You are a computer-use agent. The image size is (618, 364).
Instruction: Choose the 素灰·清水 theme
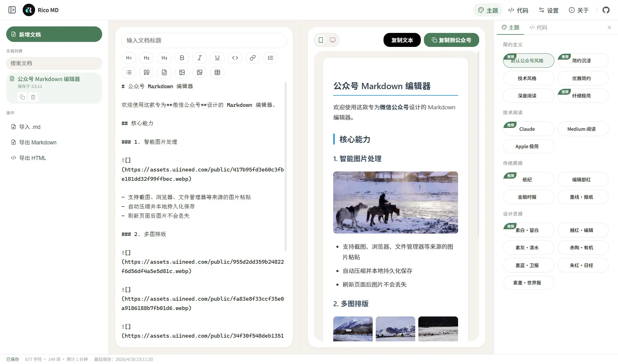529,248
